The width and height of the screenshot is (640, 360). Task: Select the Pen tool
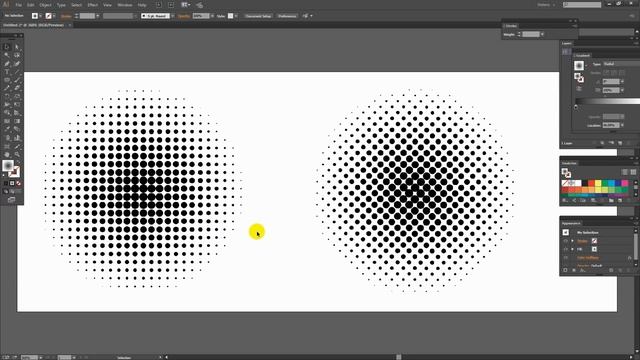coord(7,64)
